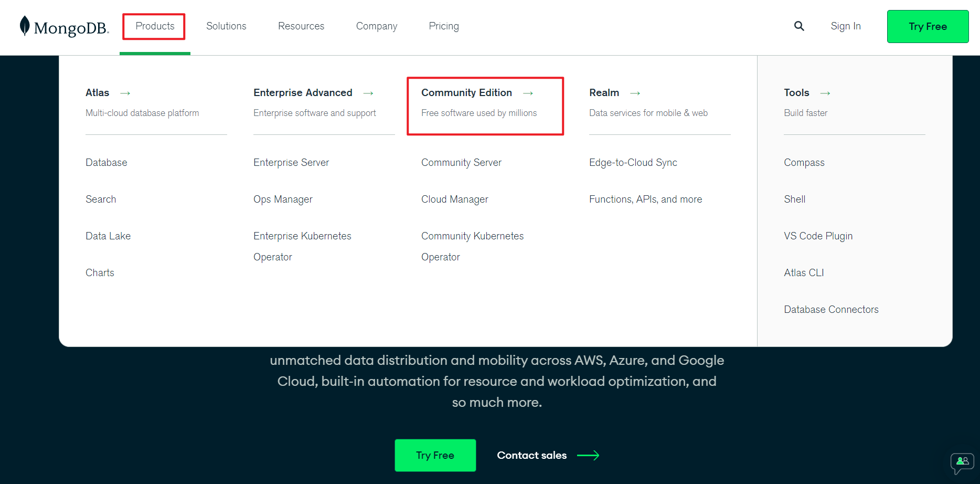Open the Resources menu

point(301,26)
